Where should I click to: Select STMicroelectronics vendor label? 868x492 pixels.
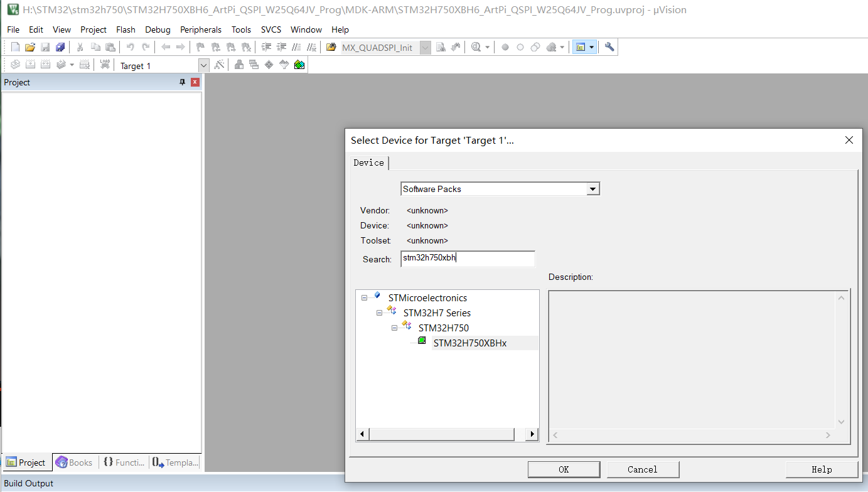428,298
